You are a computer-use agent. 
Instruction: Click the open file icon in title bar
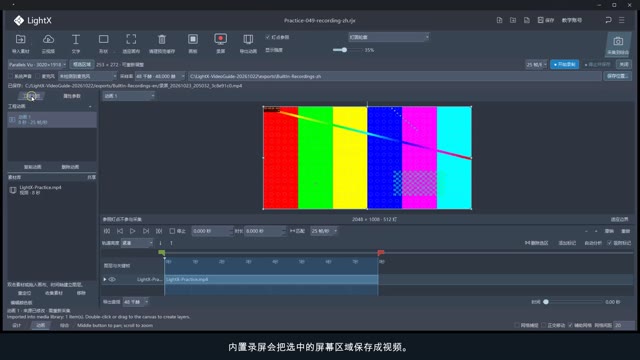click(513, 20)
